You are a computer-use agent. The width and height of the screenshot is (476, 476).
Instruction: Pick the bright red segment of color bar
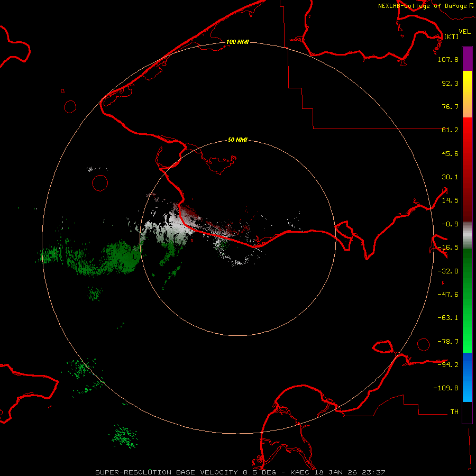467,170
